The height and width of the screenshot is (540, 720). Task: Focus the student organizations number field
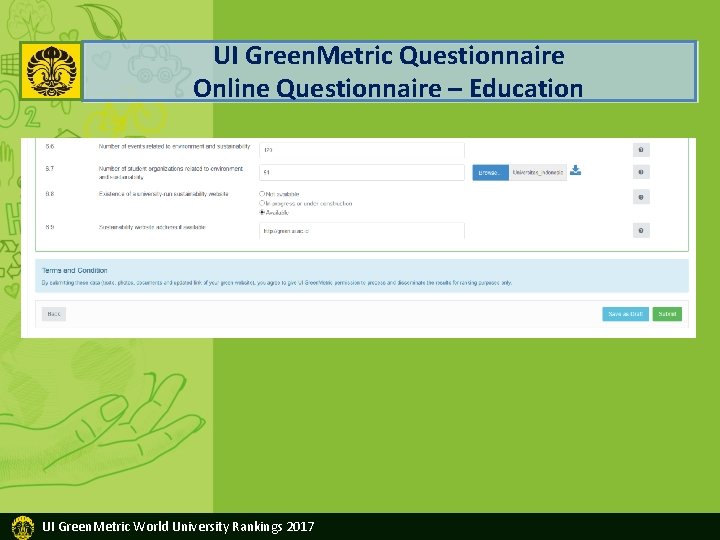tap(362, 172)
